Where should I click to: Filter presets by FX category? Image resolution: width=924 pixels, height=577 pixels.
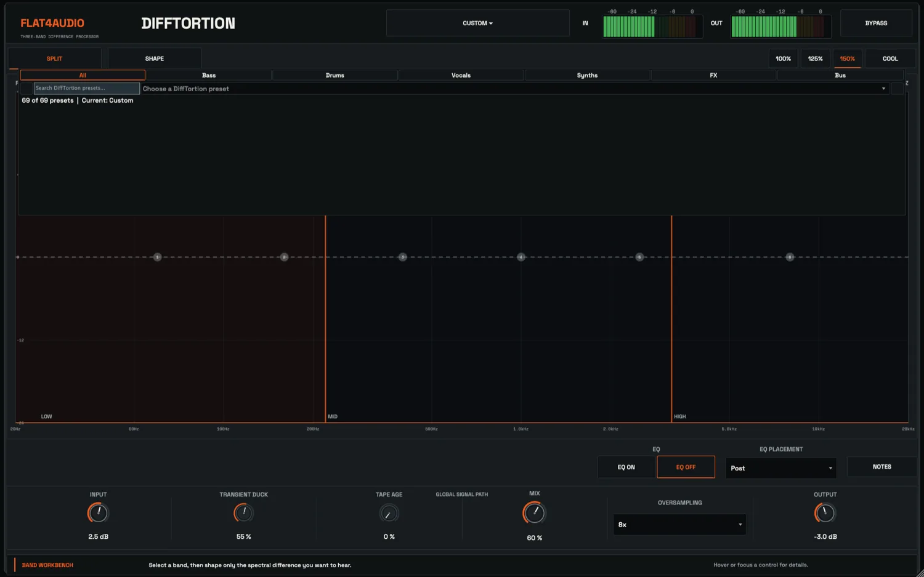tap(713, 75)
